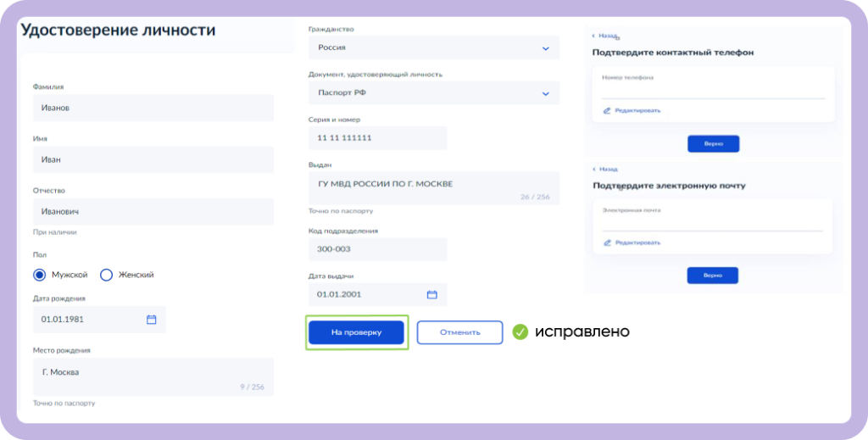The image size is (868, 440).
Task: Focus the Фамилия field with Иванов
Action: coord(153,108)
